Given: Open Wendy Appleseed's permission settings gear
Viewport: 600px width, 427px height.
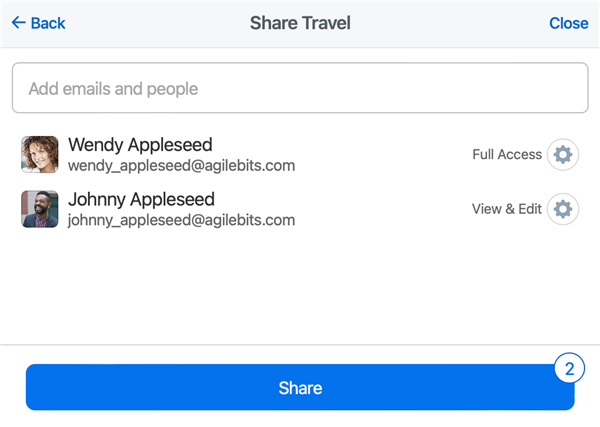Looking at the screenshot, I should 563,155.
